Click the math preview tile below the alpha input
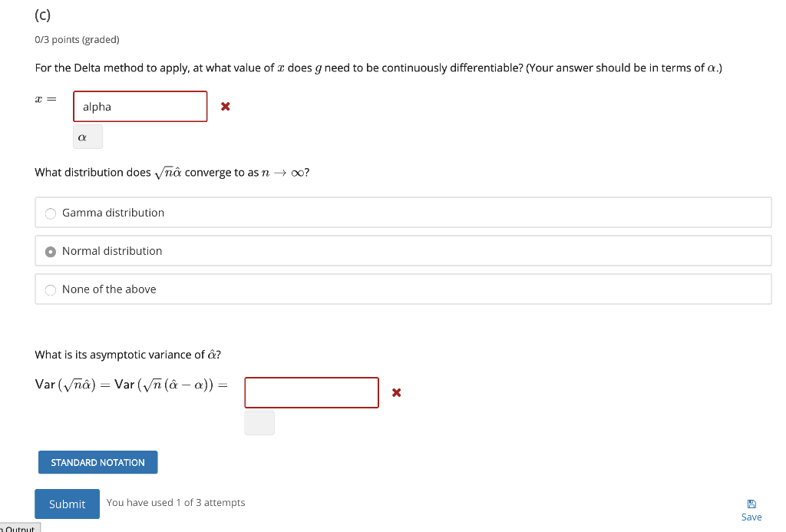Image resolution: width=786 pixels, height=532 pixels. point(87,136)
